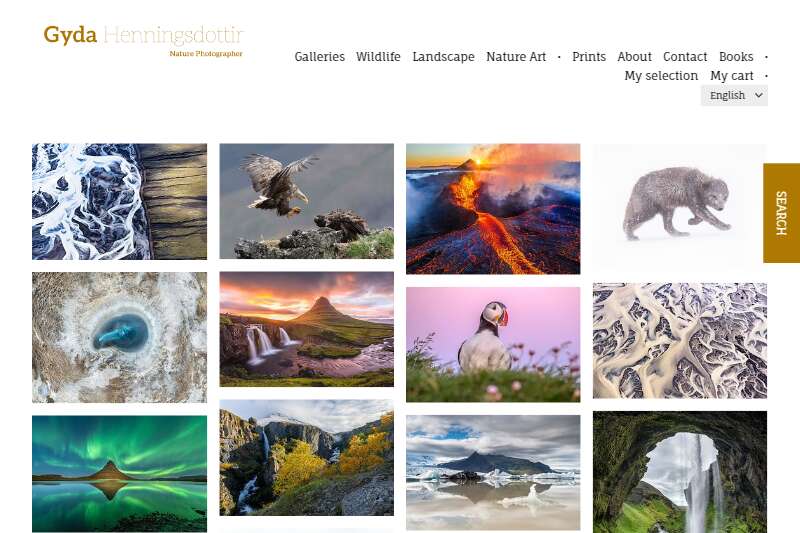The width and height of the screenshot is (800, 533).
Task: Visit the About page
Action: coord(634,57)
